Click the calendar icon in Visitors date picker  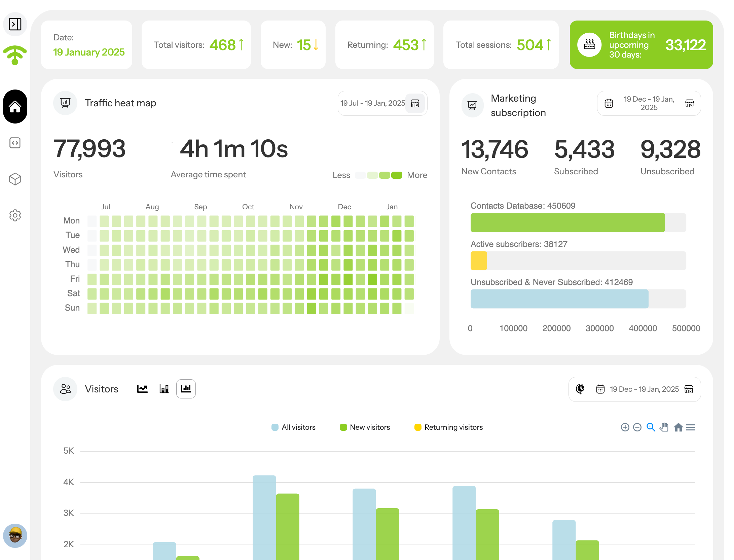[x=600, y=389]
